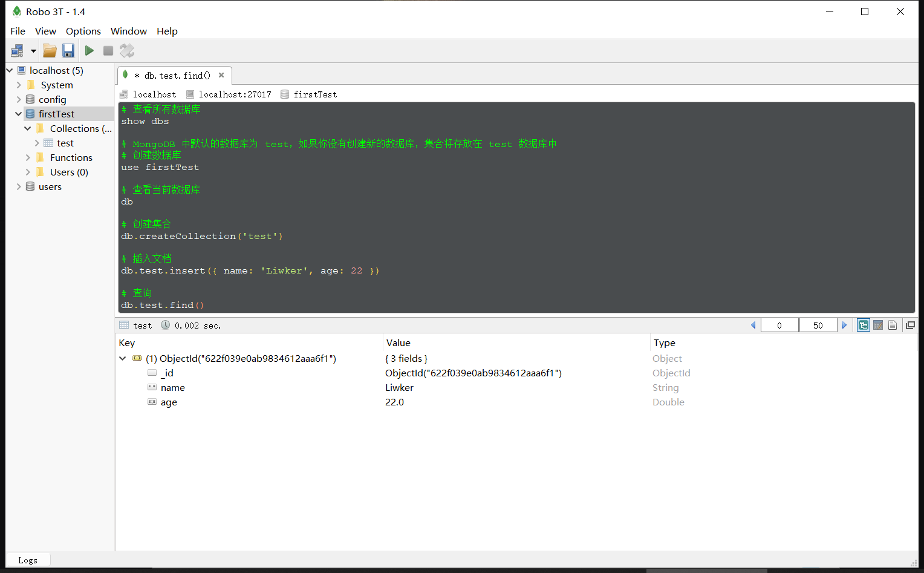Image resolution: width=924 pixels, height=573 pixels.
Task: Click the batch size field showing 50
Action: (818, 325)
